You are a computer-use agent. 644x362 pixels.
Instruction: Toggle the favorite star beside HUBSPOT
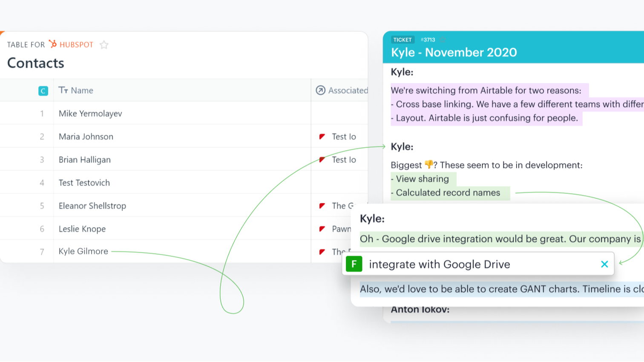click(x=103, y=44)
